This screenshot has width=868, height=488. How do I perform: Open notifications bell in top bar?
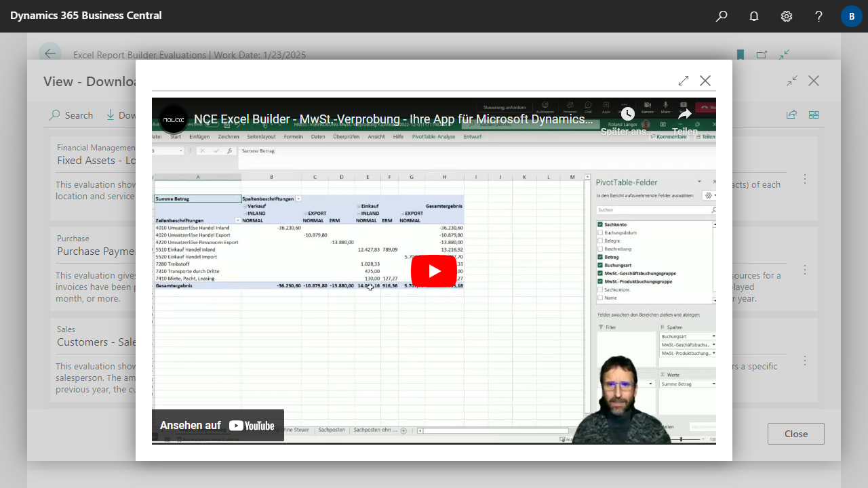[x=754, y=16]
